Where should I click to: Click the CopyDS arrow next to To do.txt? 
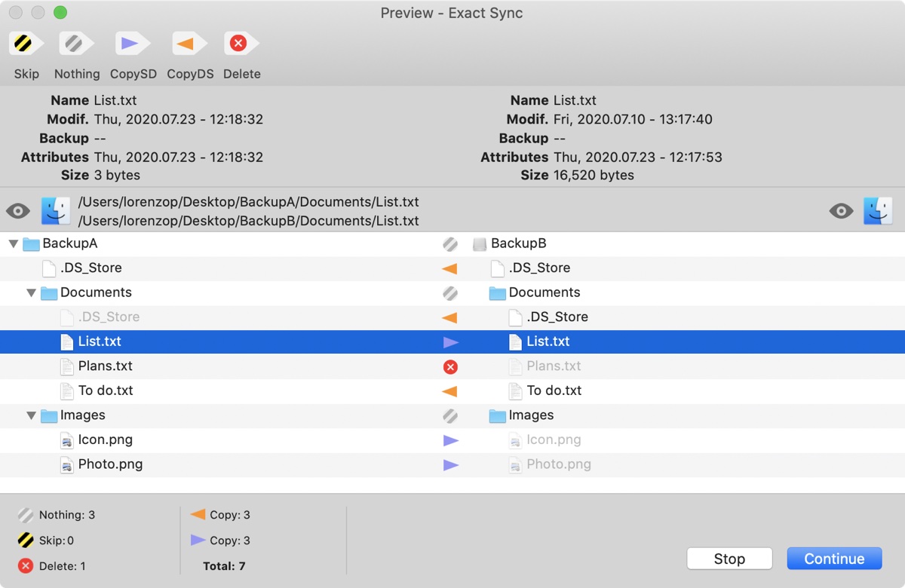coord(450,390)
